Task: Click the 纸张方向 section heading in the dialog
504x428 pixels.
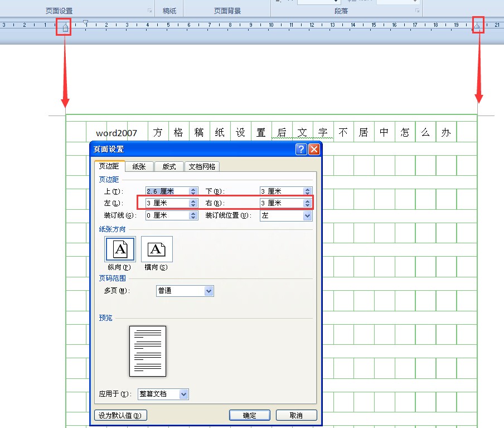Action: tap(112, 229)
